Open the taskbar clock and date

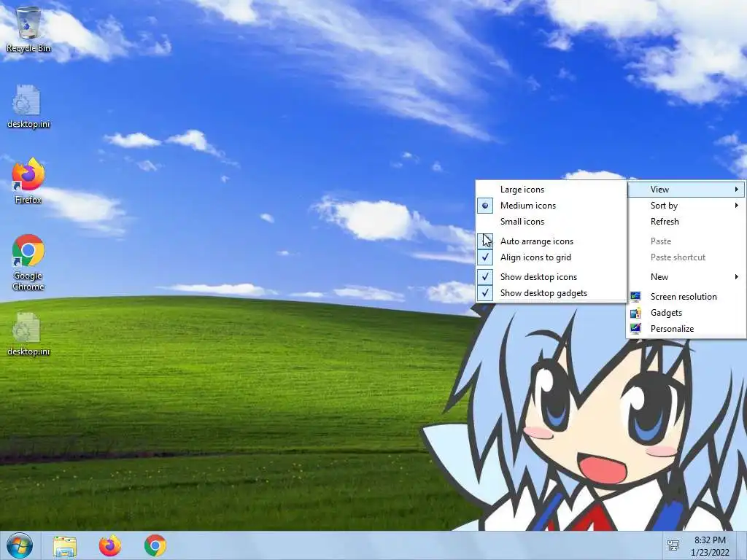[x=710, y=546]
